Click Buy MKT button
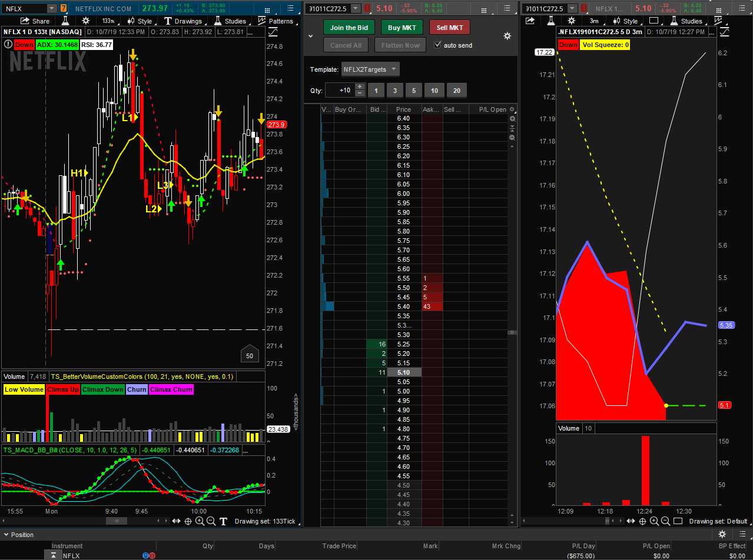This screenshot has width=753, height=560. point(402,28)
